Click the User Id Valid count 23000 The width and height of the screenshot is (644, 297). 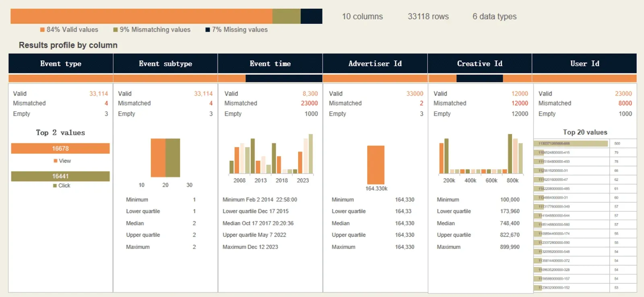coord(623,94)
